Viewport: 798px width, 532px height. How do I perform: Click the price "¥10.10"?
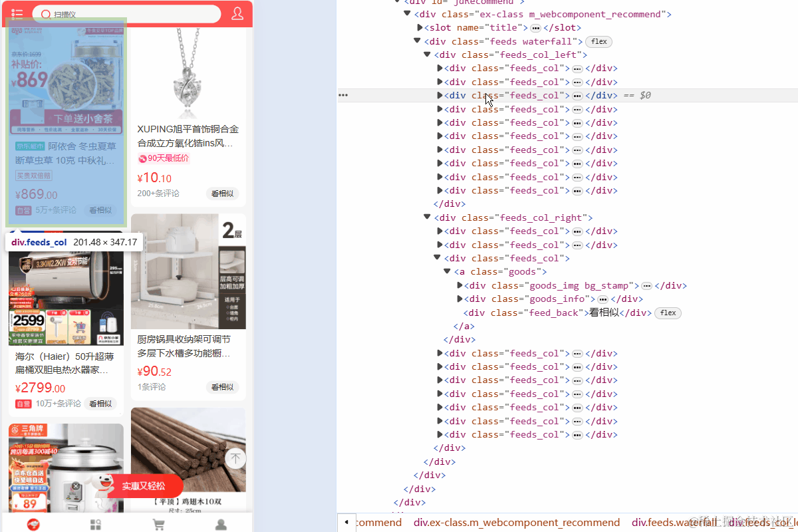click(154, 178)
